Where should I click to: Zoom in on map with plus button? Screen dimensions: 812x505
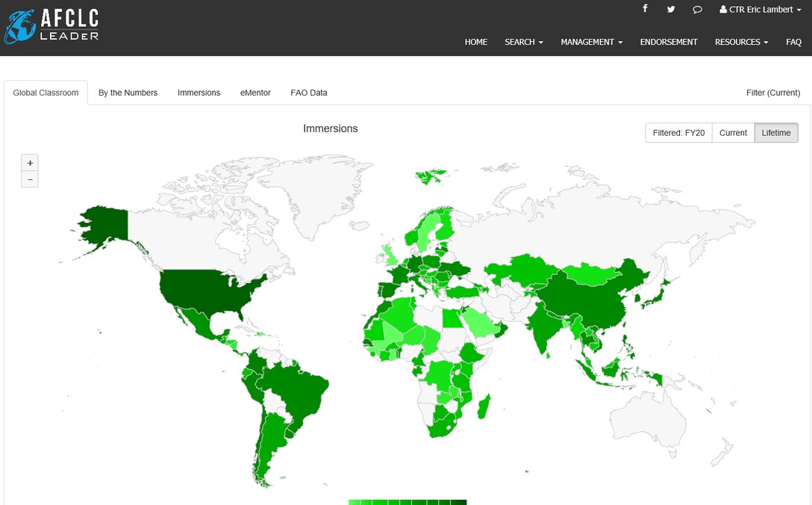point(30,163)
